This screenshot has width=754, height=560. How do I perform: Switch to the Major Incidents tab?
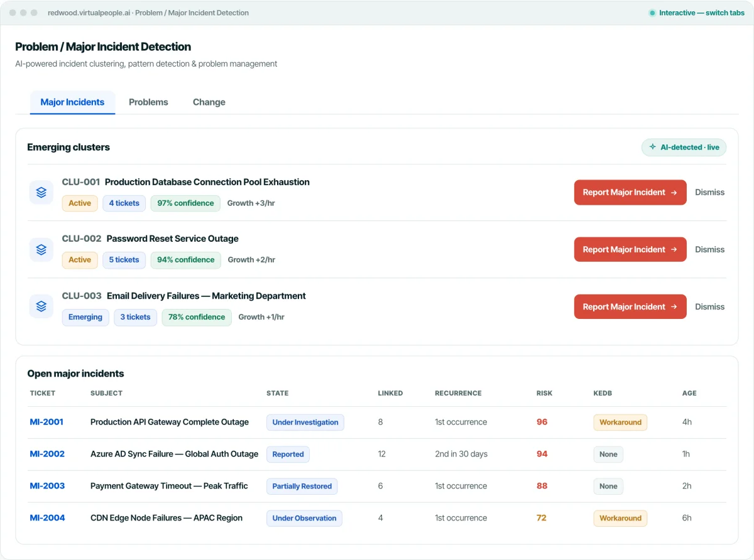(72, 102)
